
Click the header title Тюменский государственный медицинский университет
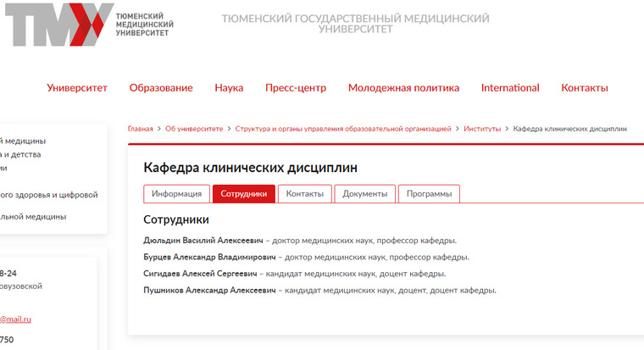pos(356,24)
